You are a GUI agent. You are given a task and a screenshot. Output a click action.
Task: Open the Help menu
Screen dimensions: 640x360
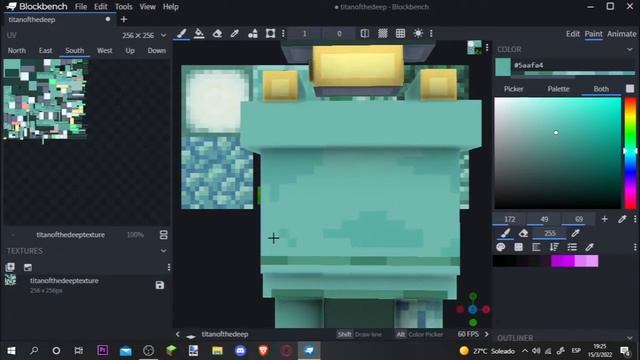[x=171, y=7]
